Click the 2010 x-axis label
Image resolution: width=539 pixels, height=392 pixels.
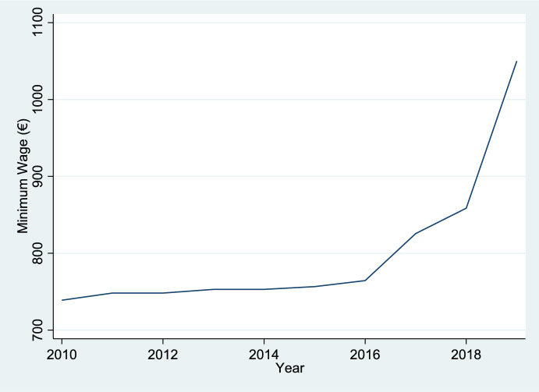click(62, 355)
